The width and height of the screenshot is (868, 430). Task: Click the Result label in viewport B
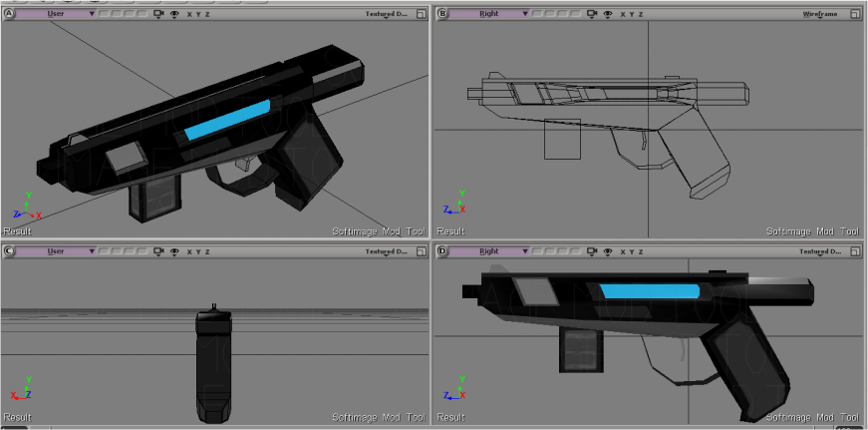tap(450, 231)
